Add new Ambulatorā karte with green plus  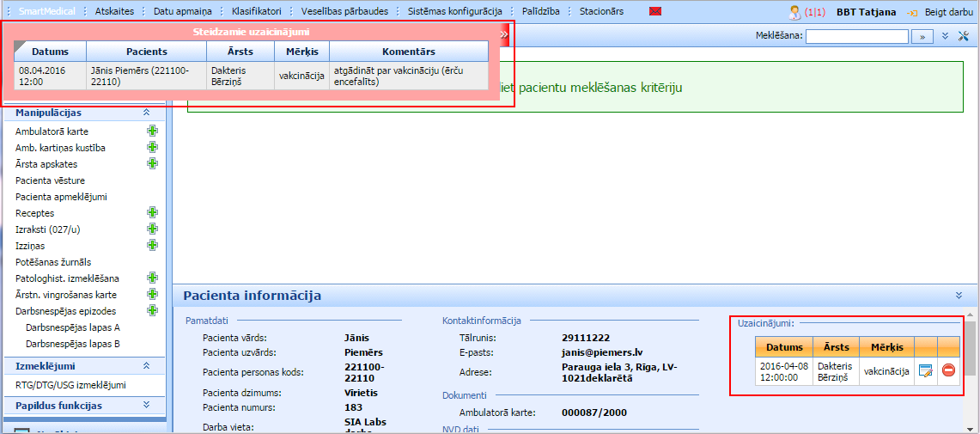[152, 131]
